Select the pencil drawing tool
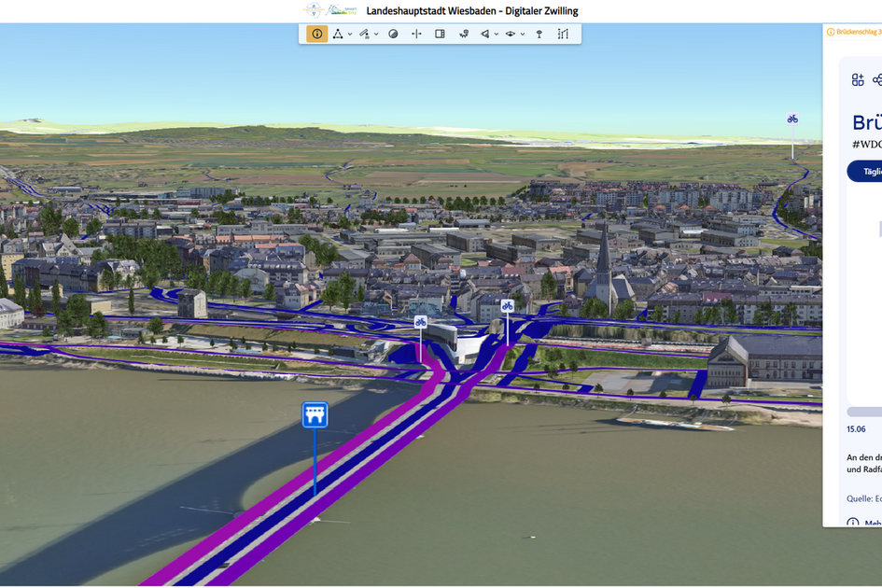Image resolution: width=882 pixels, height=588 pixels. point(365,34)
